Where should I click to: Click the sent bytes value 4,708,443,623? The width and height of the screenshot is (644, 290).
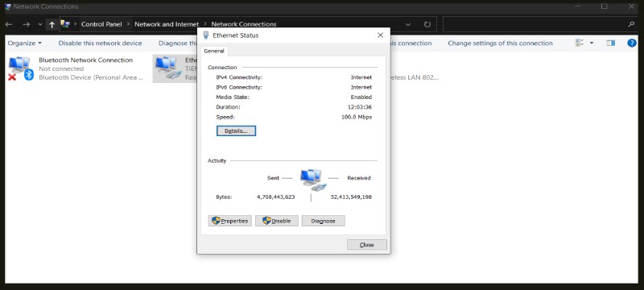click(x=276, y=197)
